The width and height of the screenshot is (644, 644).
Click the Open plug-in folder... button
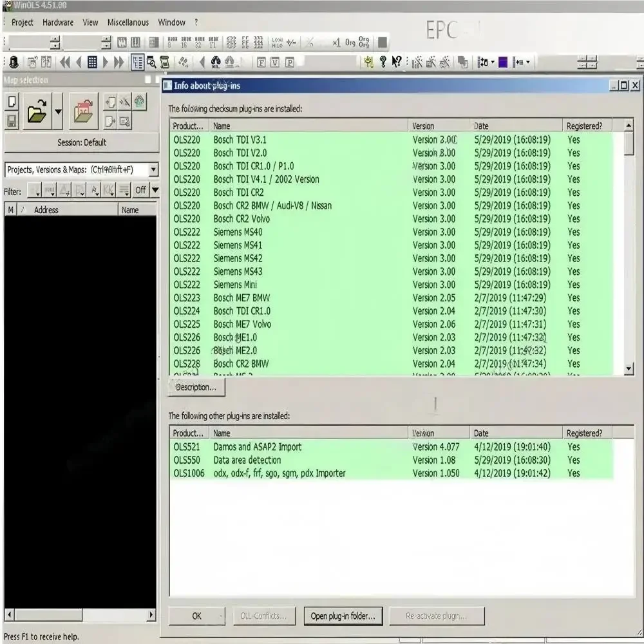click(x=343, y=616)
